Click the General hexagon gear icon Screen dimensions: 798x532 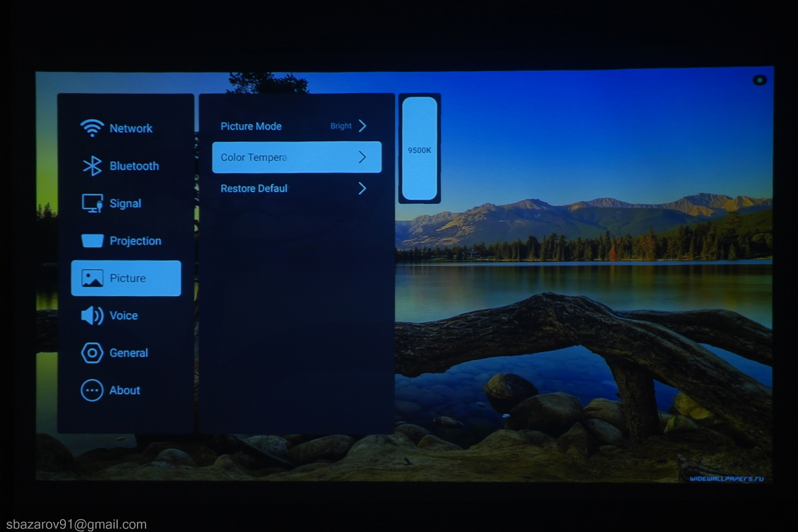point(92,353)
